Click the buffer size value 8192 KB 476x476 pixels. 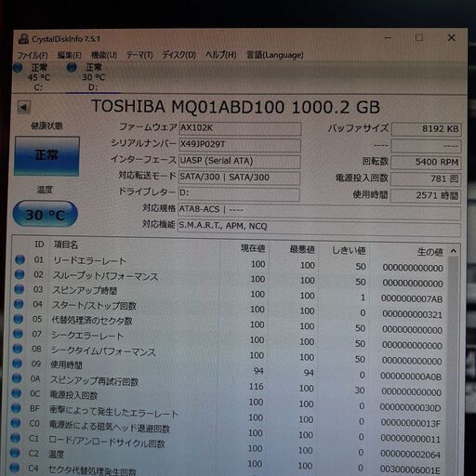(x=427, y=129)
